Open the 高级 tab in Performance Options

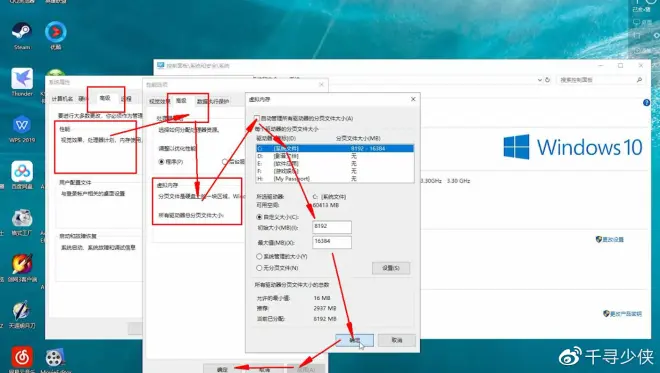(181, 101)
